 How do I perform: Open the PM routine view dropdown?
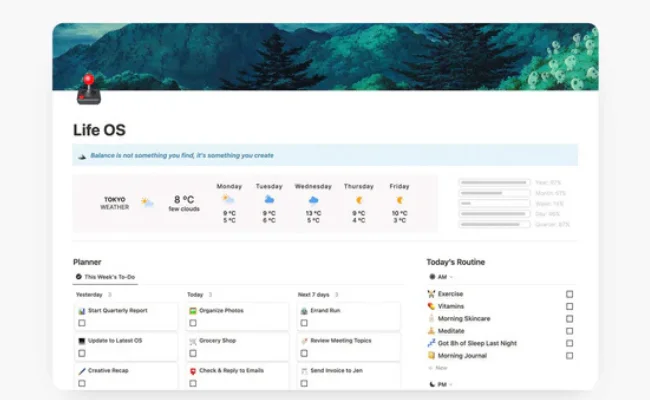point(441,385)
